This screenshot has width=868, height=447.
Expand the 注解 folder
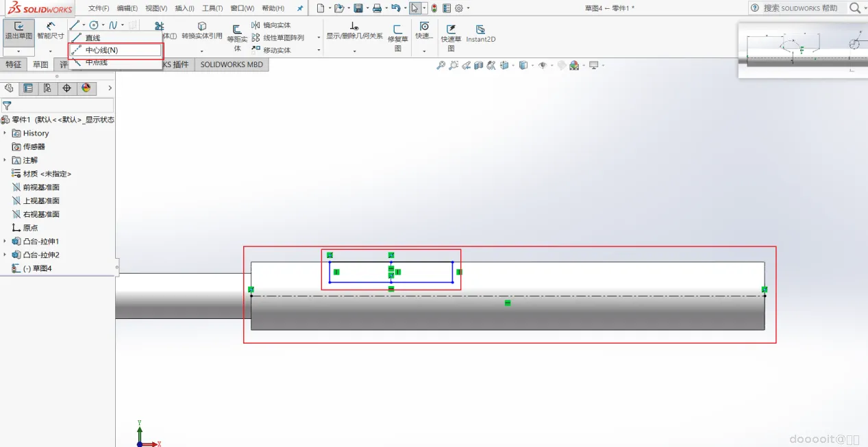5,160
